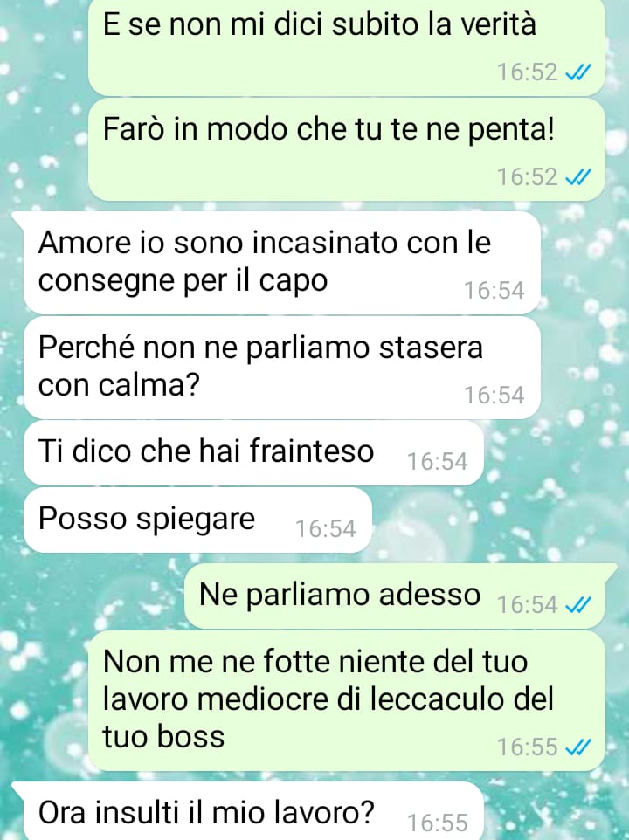Tap the 'Perché non ne parliamo stasera' bubble
The height and width of the screenshot is (840, 629).
click(282, 368)
